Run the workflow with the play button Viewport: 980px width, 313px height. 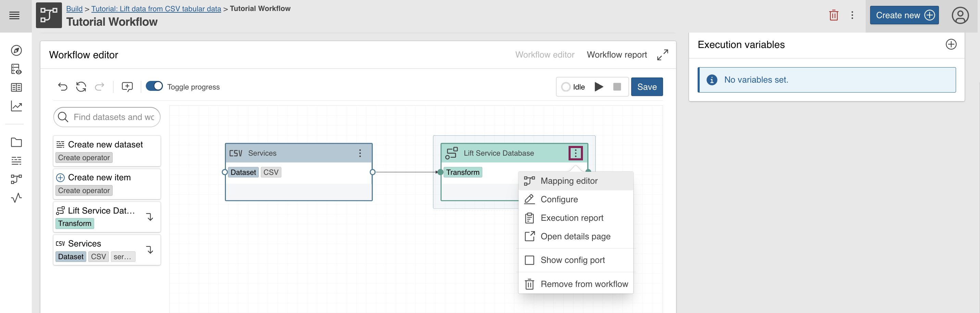pyautogui.click(x=599, y=87)
